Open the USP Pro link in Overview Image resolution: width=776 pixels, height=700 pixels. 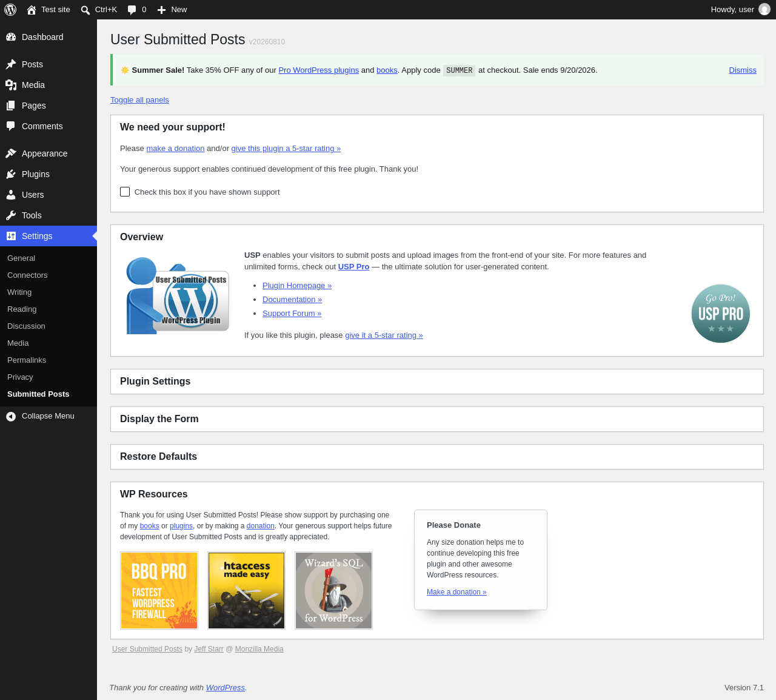[x=353, y=267]
